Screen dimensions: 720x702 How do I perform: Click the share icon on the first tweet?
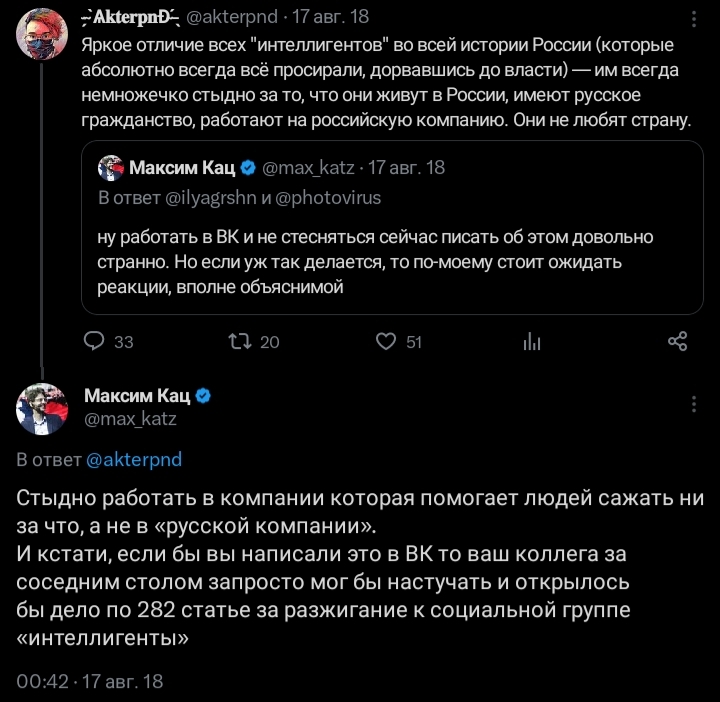point(677,341)
